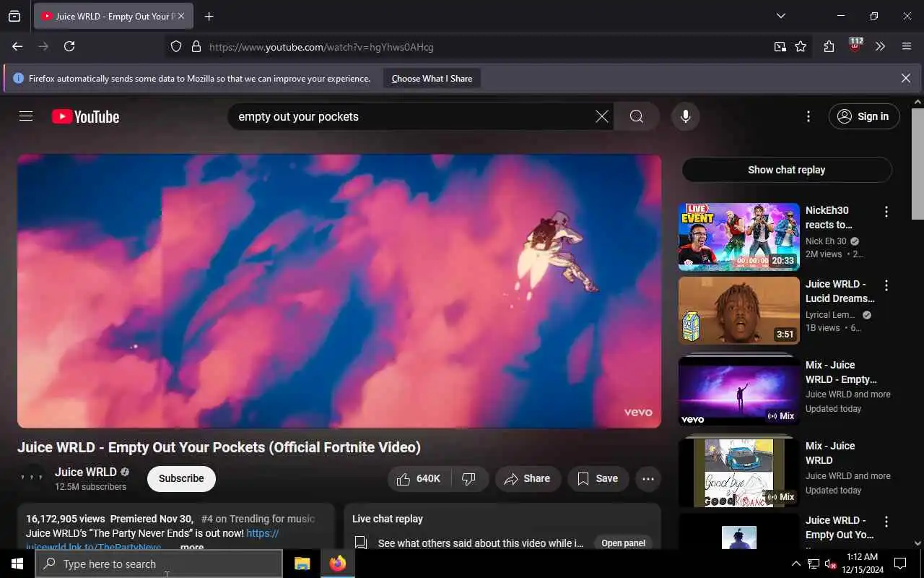
Task: Click #4 on Trending for music
Action: 258,519
